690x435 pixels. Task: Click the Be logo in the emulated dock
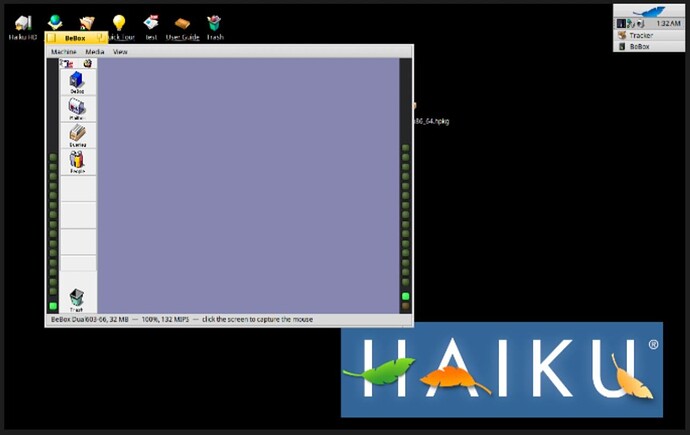tap(66, 64)
